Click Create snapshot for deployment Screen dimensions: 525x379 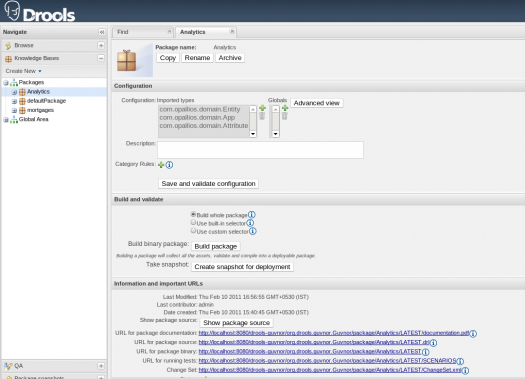coord(242,267)
